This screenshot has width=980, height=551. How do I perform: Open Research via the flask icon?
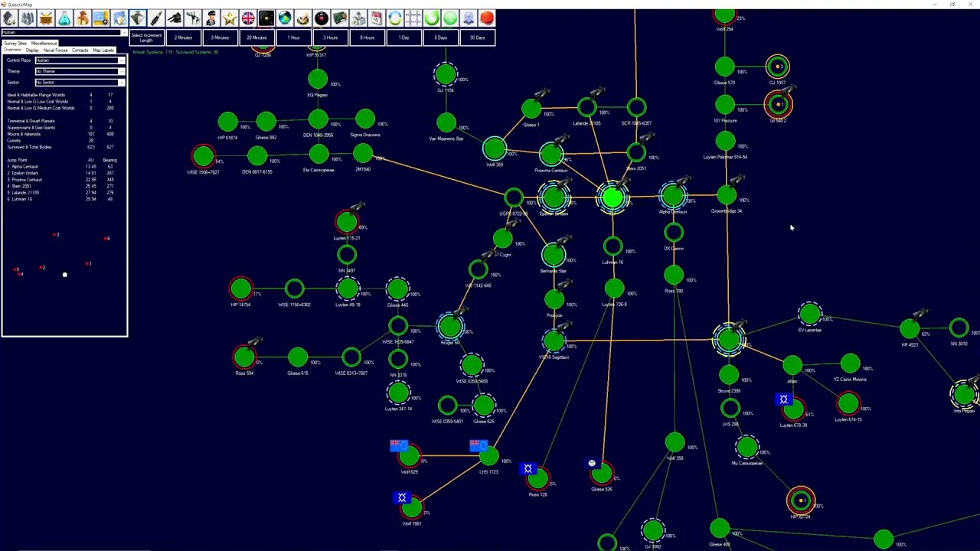pos(64,18)
